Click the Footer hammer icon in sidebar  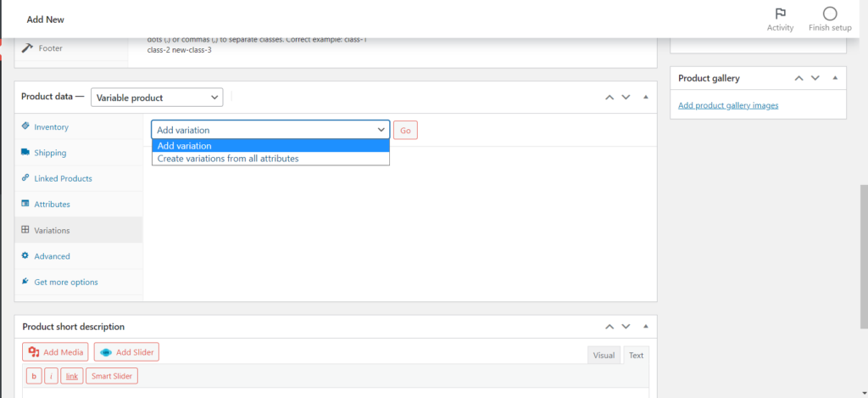(26, 48)
